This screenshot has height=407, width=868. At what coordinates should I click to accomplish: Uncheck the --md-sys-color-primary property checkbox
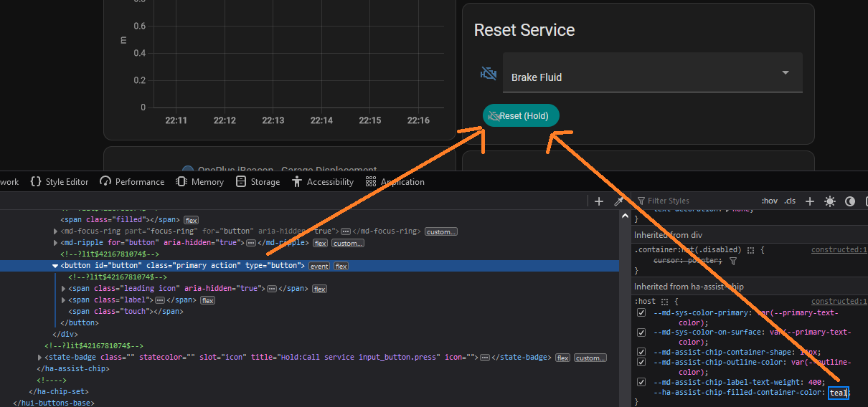[642, 313]
